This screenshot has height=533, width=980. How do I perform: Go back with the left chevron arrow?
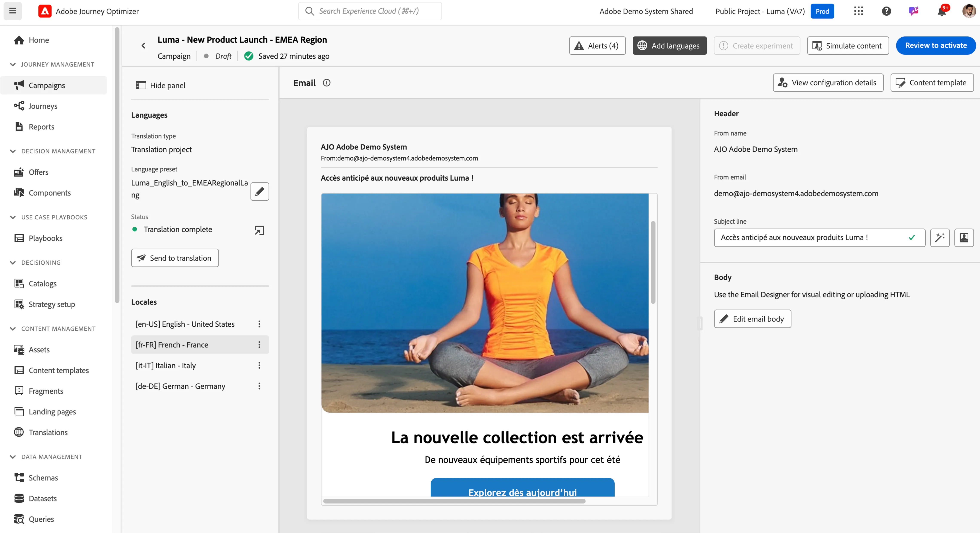click(143, 46)
